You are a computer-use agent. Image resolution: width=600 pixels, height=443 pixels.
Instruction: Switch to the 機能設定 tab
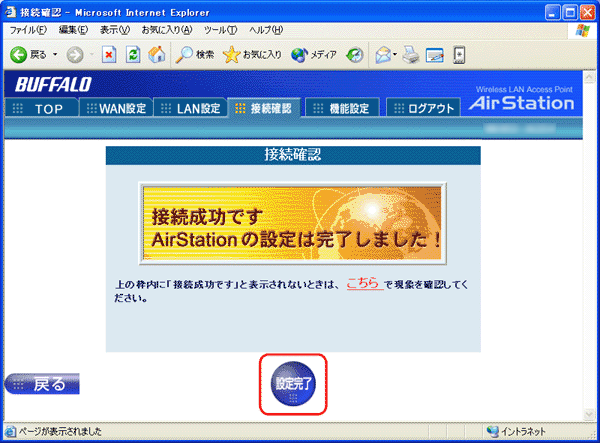pyautogui.click(x=343, y=109)
